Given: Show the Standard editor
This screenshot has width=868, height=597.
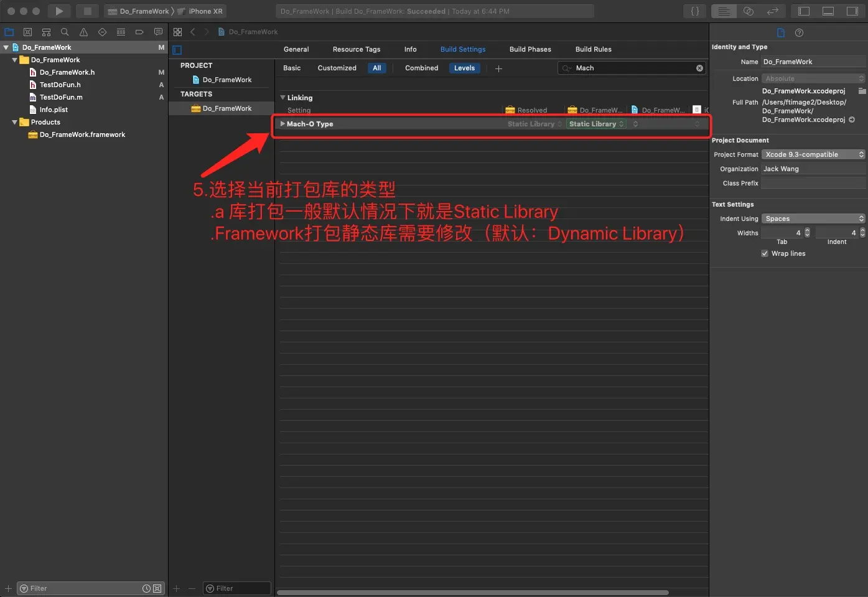Looking at the screenshot, I should click(724, 11).
